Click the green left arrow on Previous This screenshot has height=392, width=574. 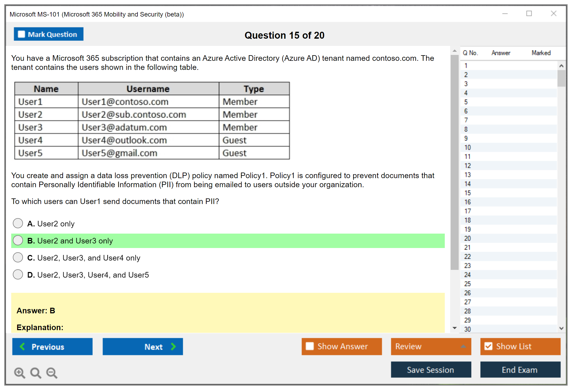click(22, 346)
